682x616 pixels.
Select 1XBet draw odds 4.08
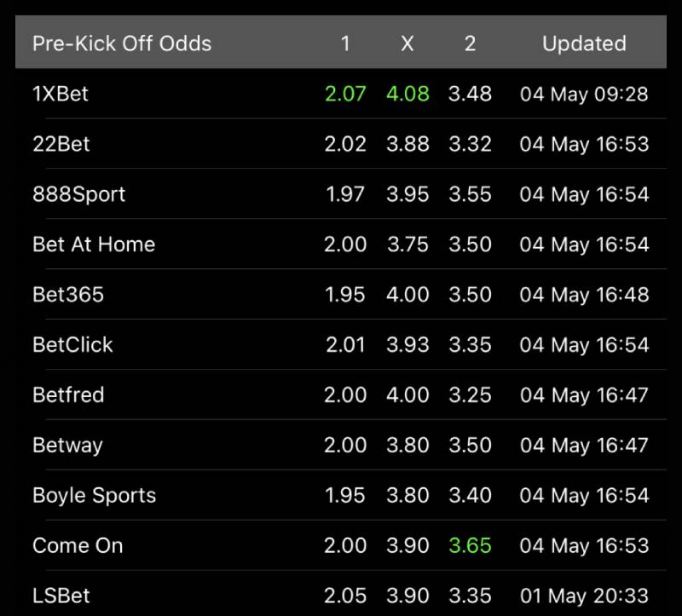(x=407, y=94)
